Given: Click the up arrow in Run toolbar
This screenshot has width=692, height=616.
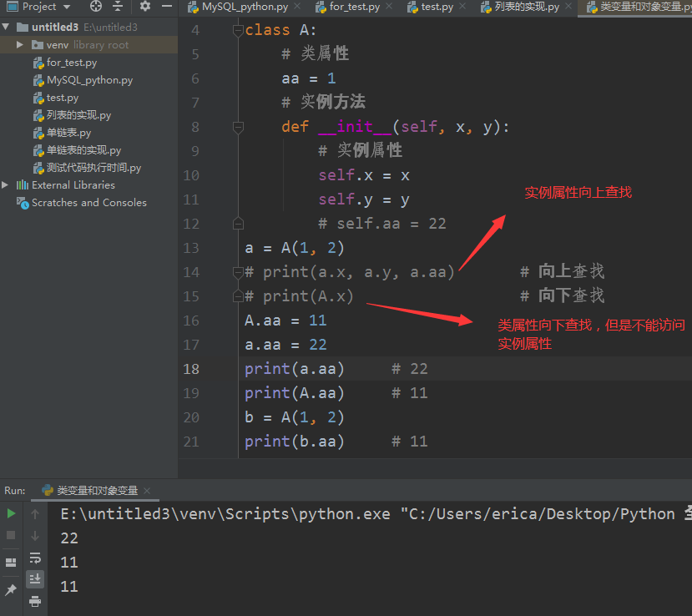Looking at the screenshot, I should coord(35,513).
